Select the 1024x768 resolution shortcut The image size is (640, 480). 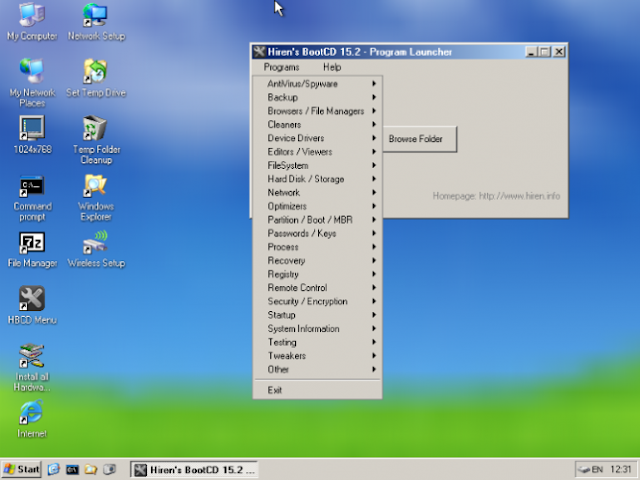(32, 135)
